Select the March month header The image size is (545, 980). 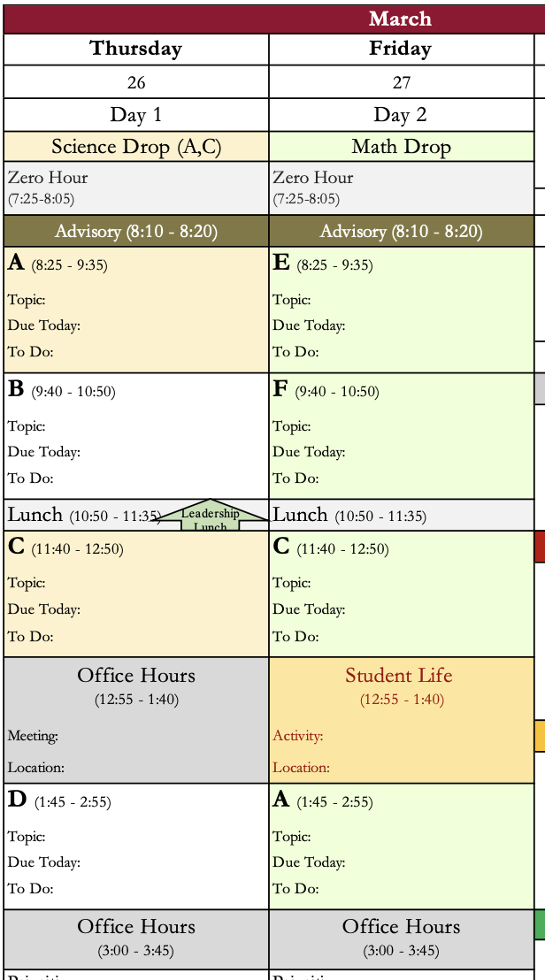[x=400, y=19]
